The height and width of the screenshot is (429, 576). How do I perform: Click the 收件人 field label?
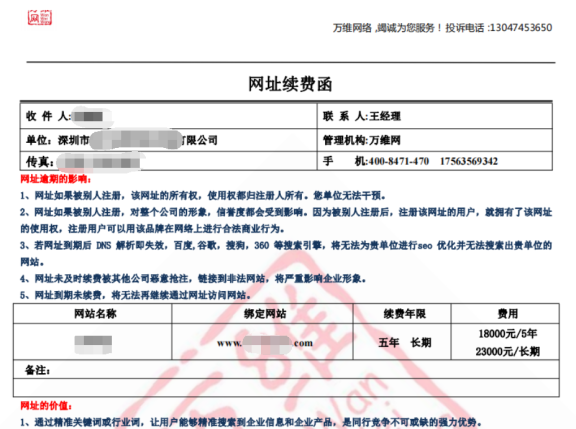[x=48, y=116]
